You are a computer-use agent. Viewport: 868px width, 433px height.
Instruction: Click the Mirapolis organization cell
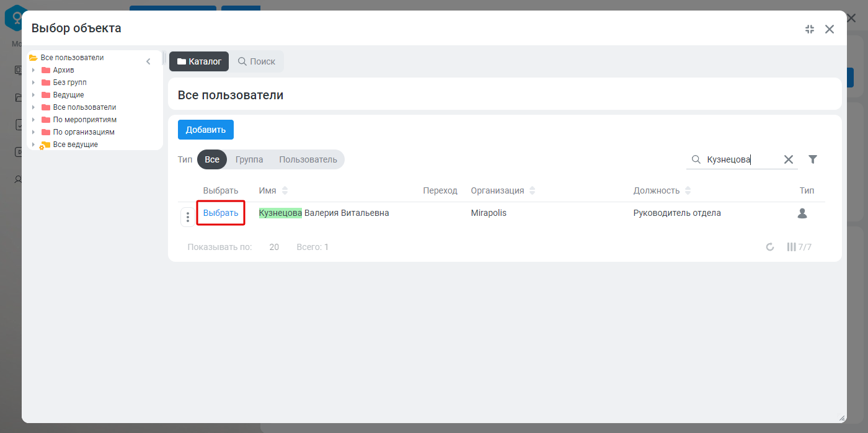pyautogui.click(x=489, y=213)
